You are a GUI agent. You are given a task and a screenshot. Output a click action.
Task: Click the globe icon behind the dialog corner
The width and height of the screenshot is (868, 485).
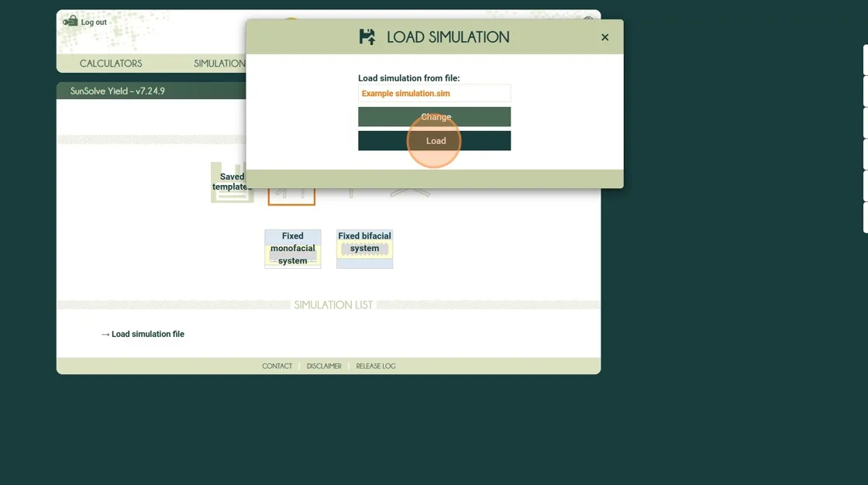click(x=589, y=19)
